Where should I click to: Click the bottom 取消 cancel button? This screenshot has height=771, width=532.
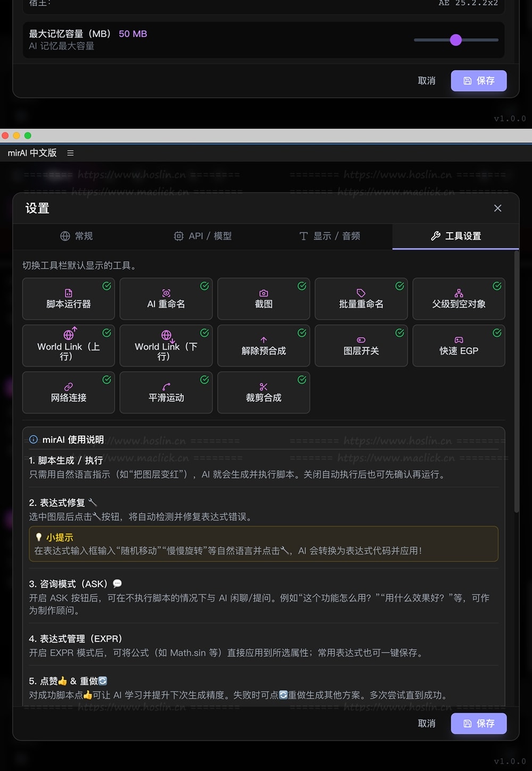427,724
